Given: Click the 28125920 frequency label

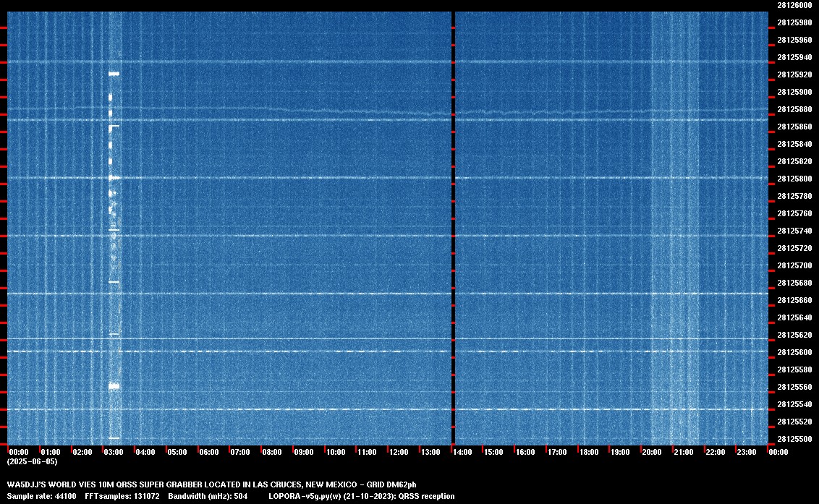Looking at the screenshot, I should (794, 74).
